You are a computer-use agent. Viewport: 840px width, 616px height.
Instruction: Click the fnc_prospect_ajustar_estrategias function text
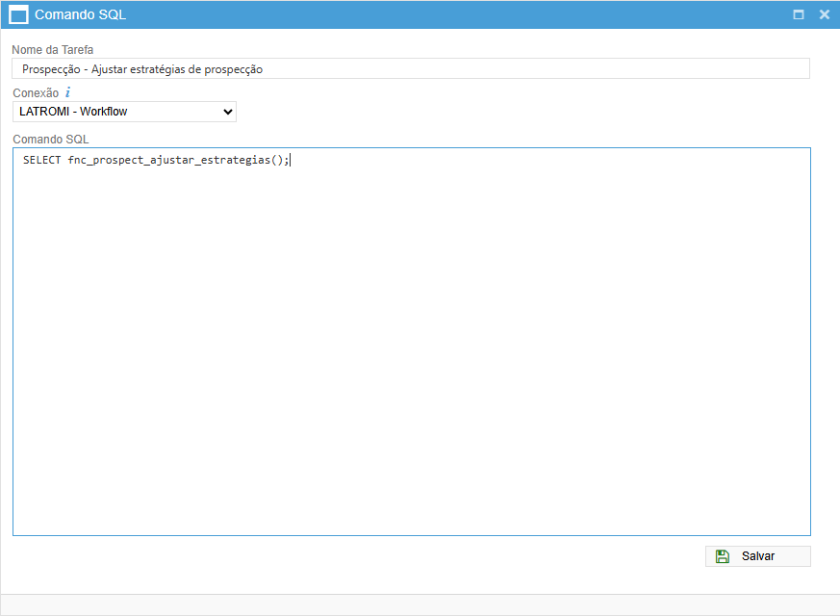168,160
